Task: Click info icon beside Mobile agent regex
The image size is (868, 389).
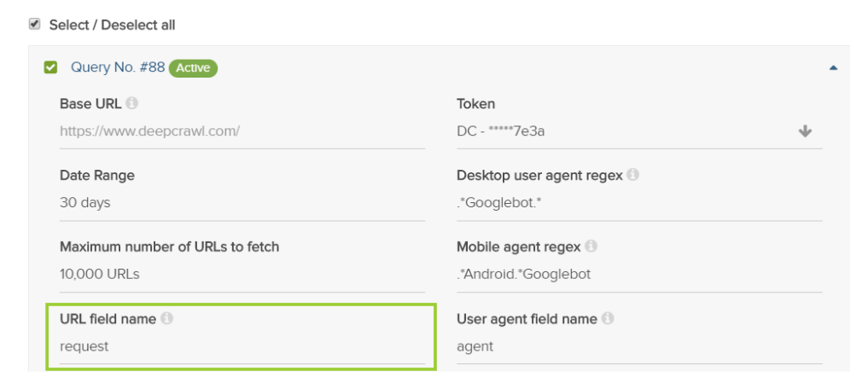Action: point(591,246)
